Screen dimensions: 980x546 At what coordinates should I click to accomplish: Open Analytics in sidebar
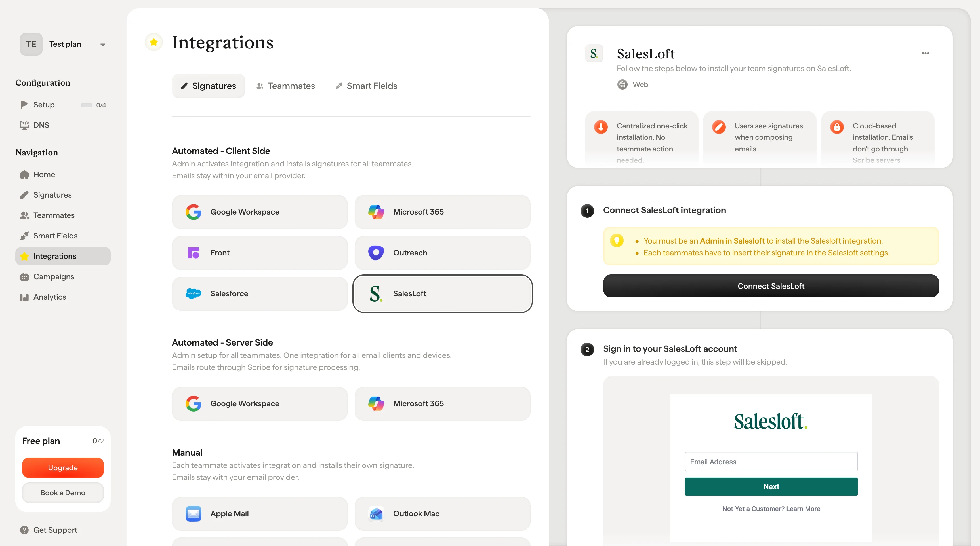point(63,297)
